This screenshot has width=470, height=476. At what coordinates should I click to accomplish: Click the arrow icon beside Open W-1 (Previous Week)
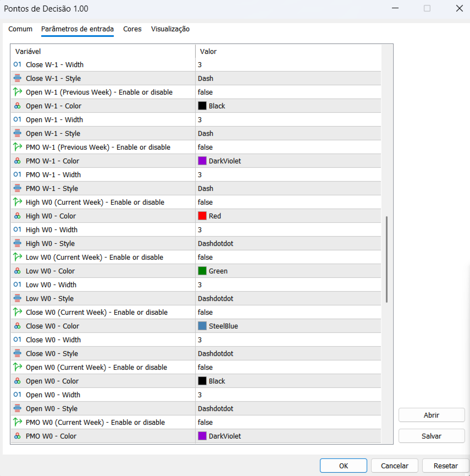17,92
